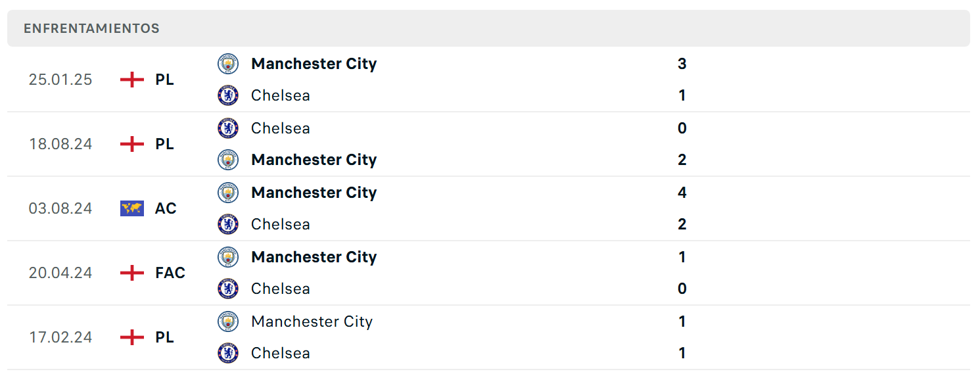
Task: Click Manchester City crest in 17.02.24 match
Action: (x=228, y=321)
